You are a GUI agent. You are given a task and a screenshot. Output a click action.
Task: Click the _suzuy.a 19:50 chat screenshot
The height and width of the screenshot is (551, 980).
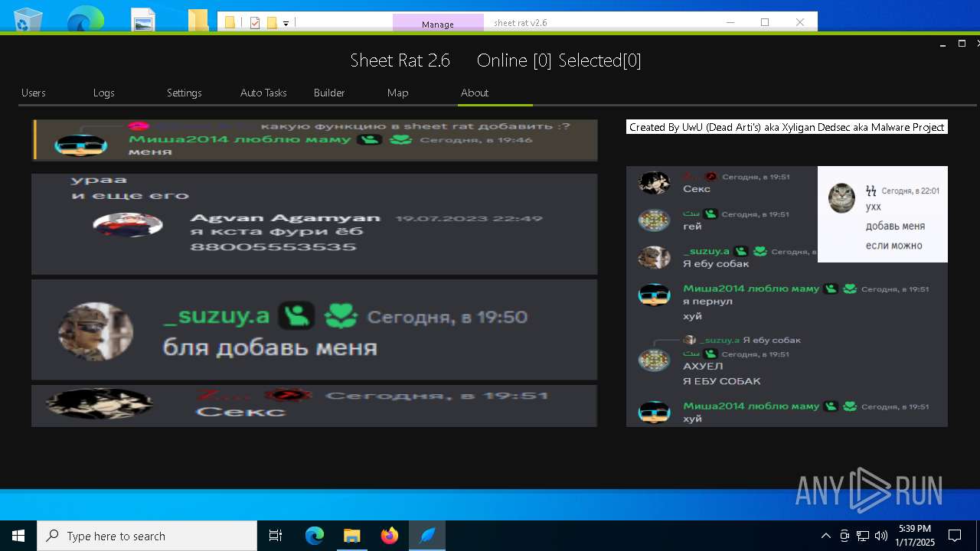[x=314, y=329]
